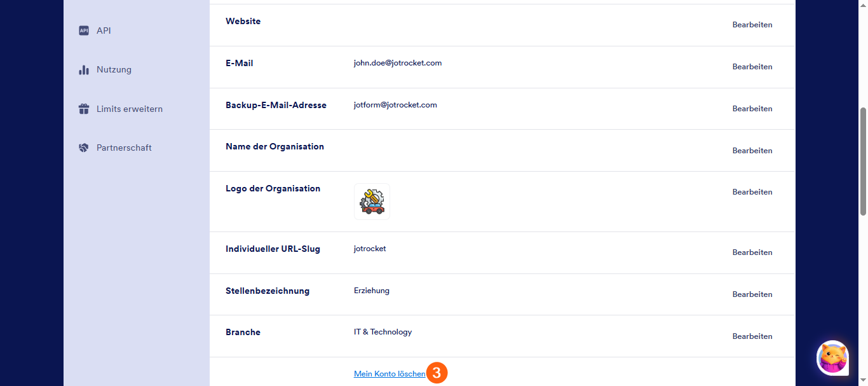868x386 pixels.
Task: Click the API icon in sidebar
Action: point(84,31)
